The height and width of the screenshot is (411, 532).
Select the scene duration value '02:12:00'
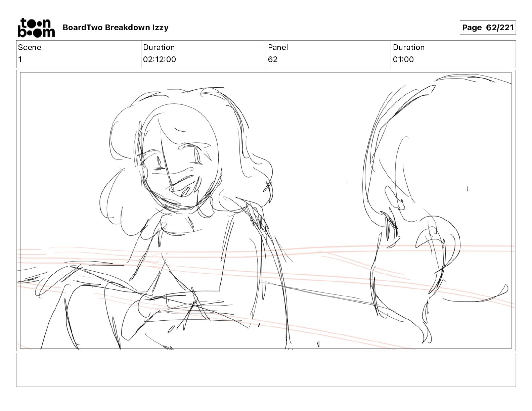point(160,59)
